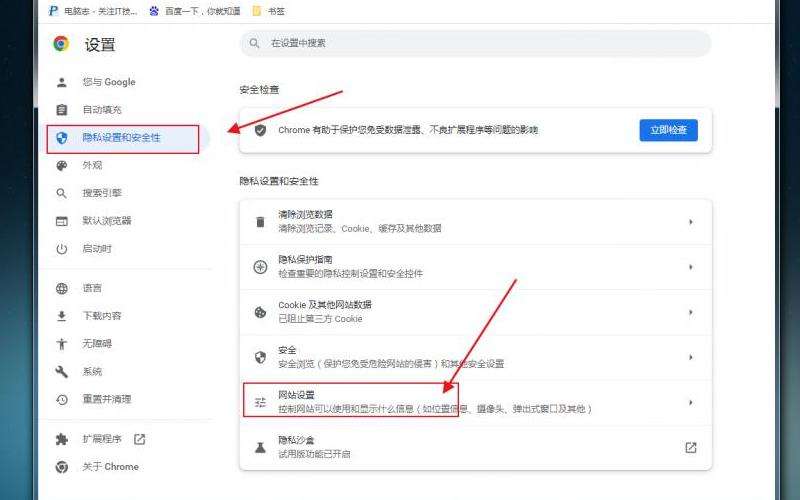
Task: Click the shield icon for 隐私设置和安全性
Action: (62, 138)
